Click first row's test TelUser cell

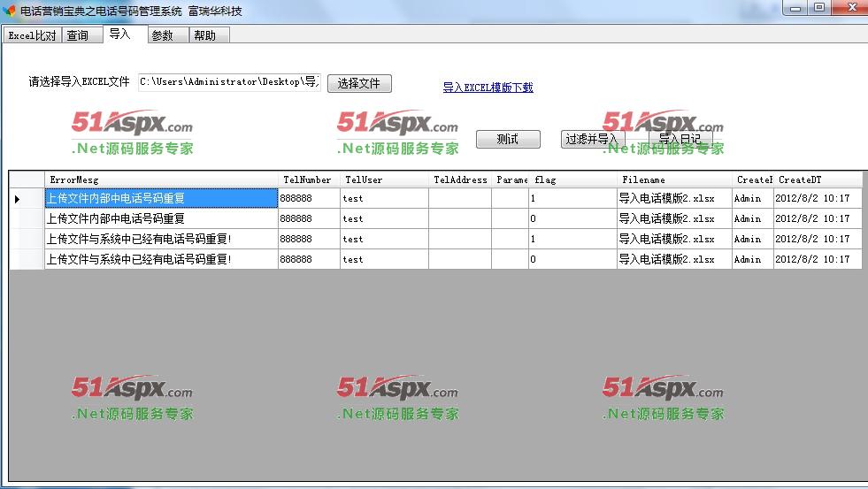384,198
